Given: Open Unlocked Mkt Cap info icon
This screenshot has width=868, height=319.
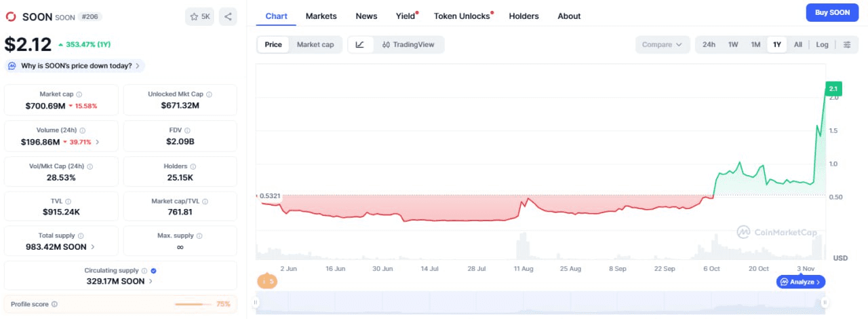Looking at the screenshot, I should [x=209, y=94].
